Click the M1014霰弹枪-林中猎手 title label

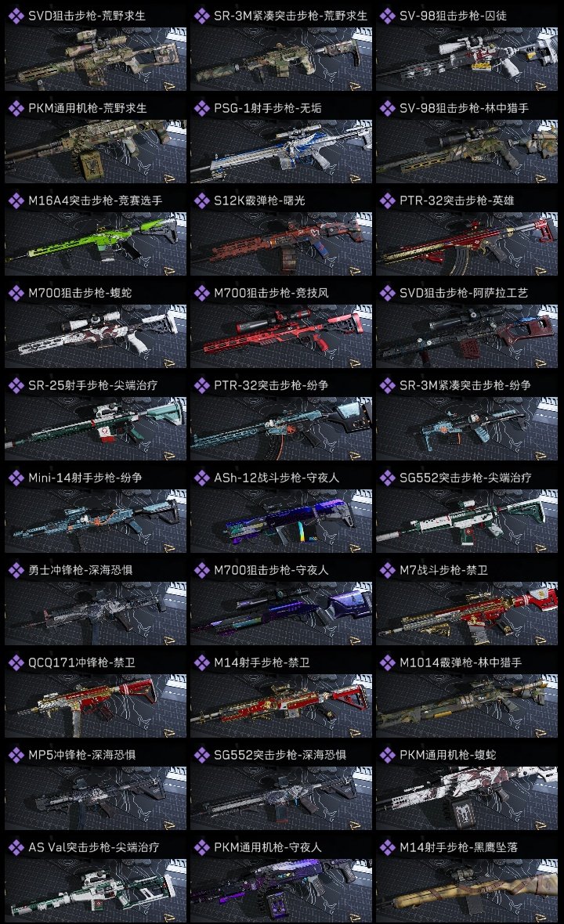click(x=461, y=662)
